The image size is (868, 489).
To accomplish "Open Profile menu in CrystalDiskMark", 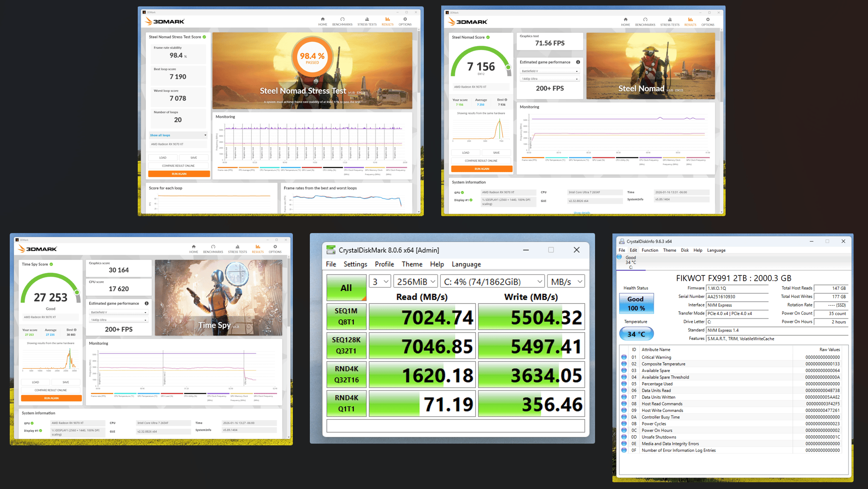I will 384,264.
